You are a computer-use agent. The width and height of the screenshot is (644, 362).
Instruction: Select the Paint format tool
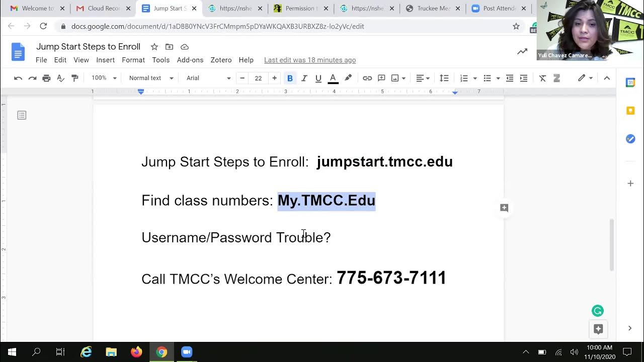coord(75,78)
